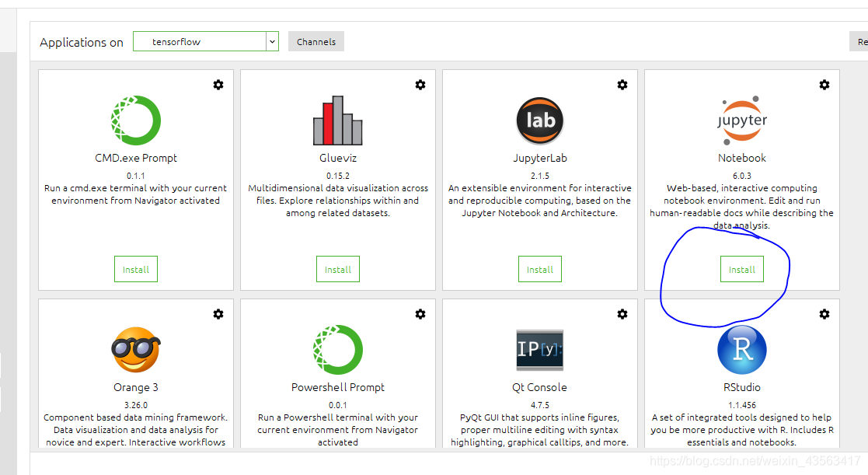Image resolution: width=868 pixels, height=475 pixels.
Task: Select the CMD.exe Prompt title
Action: (x=136, y=159)
